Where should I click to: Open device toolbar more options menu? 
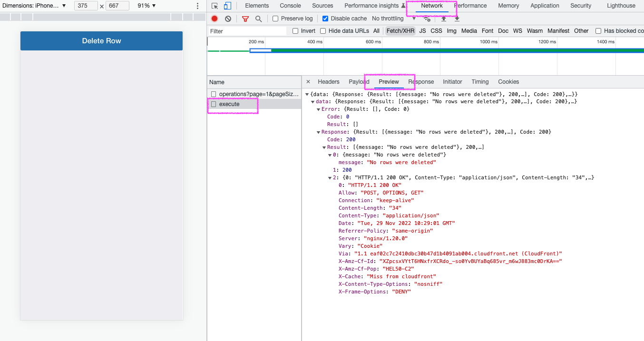[x=198, y=6]
